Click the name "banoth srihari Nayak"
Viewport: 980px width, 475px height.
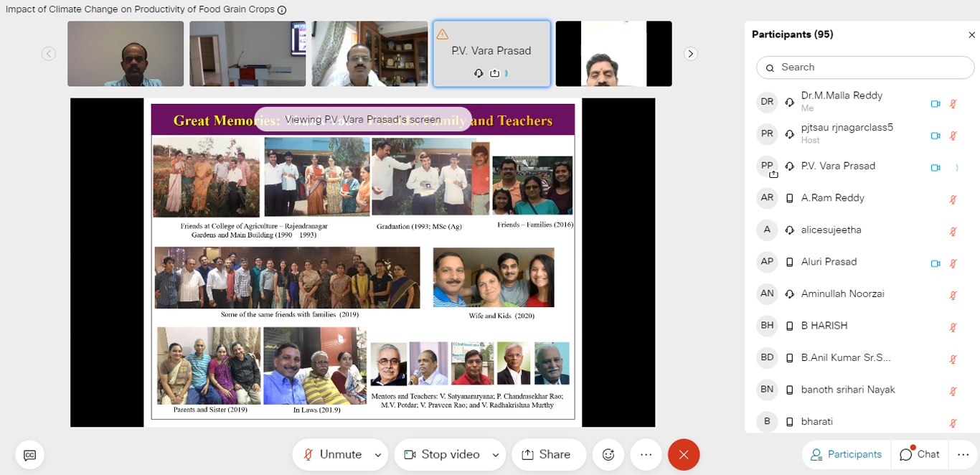848,390
